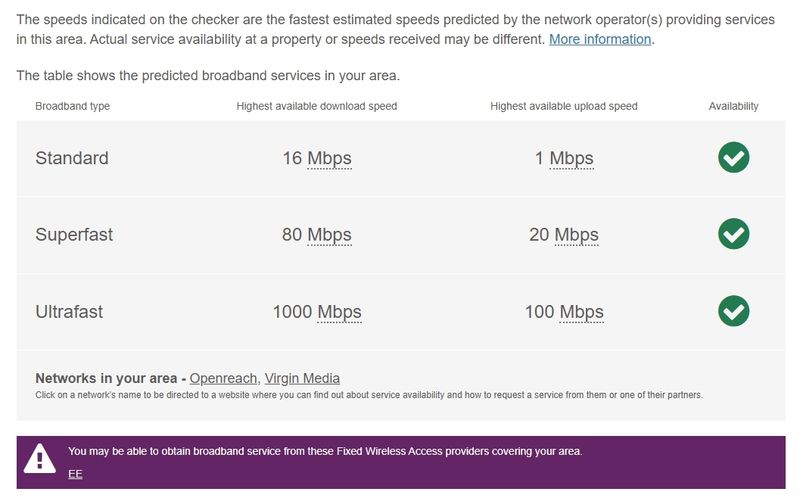The image size is (800, 498).
Task: Click Mbps abbreviation next to 80 download
Action: pos(329,235)
